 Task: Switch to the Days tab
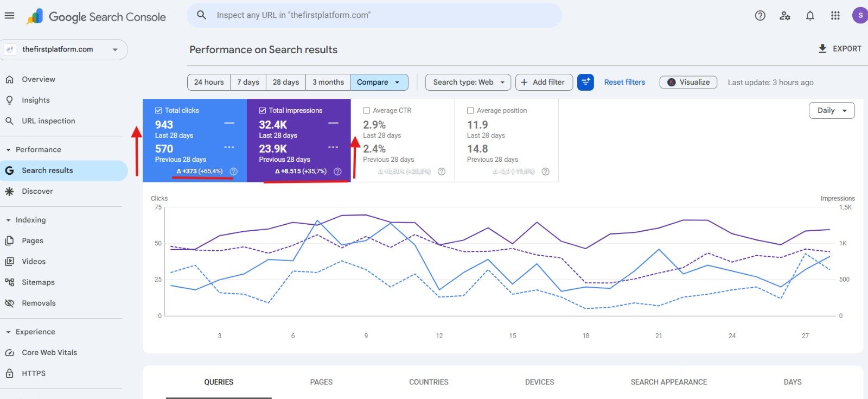(793, 382)
